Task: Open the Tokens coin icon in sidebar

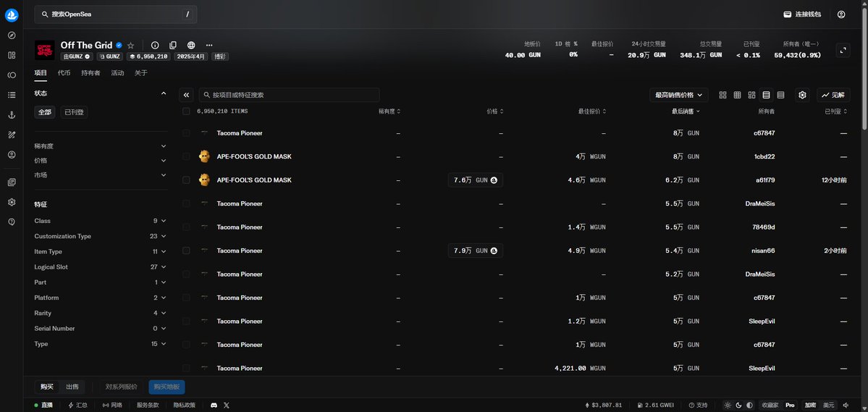Action: 12,75
